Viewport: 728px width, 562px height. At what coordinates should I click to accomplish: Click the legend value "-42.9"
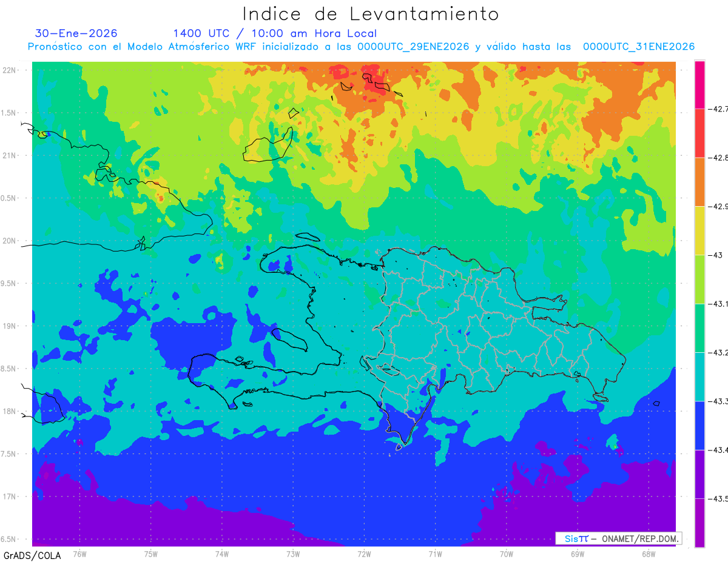pyautogui.click(x=718, y=206)
